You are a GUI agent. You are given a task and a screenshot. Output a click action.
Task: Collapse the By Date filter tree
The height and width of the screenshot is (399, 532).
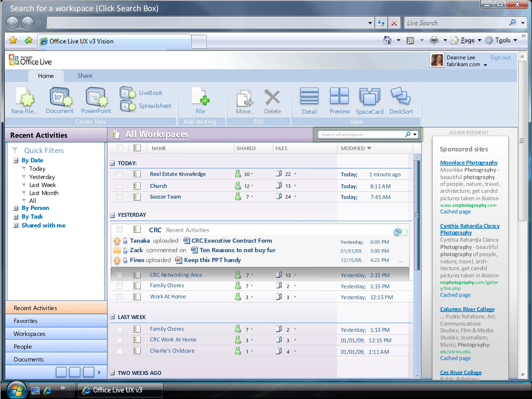tap(16, 160)
